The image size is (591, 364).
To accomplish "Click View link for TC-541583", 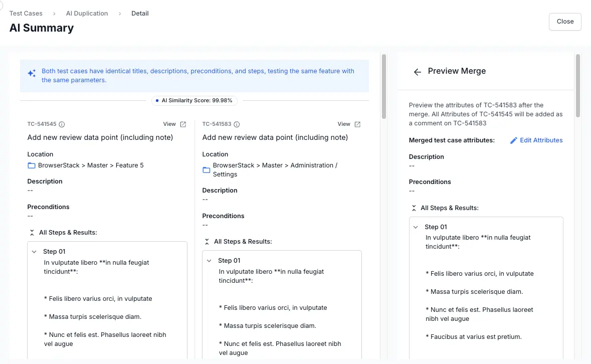I will point(344,124).
